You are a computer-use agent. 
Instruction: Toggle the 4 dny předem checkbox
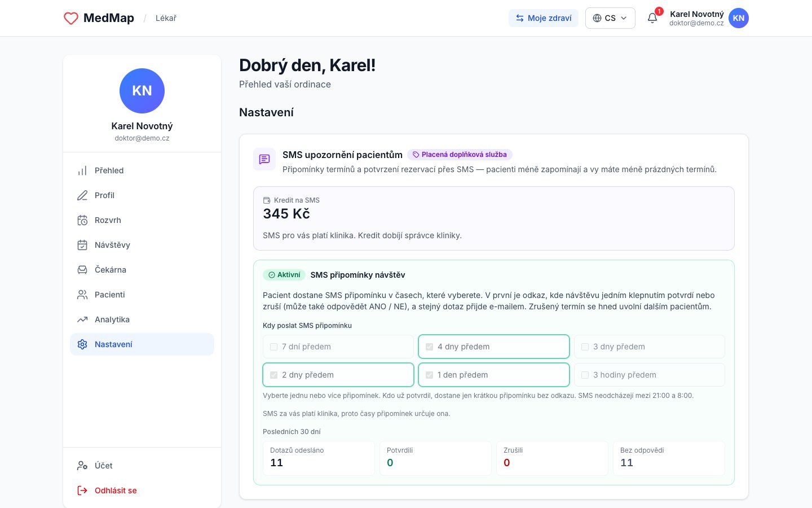430,347
